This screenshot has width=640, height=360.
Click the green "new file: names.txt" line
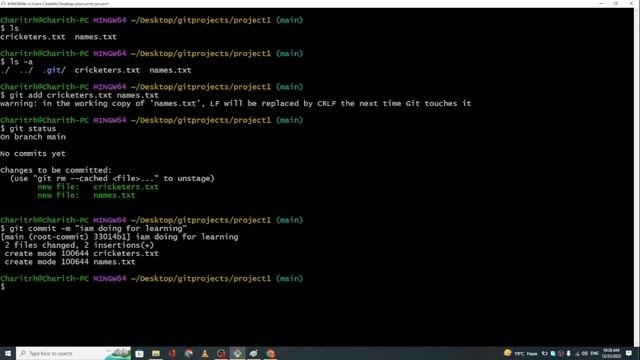86,195
